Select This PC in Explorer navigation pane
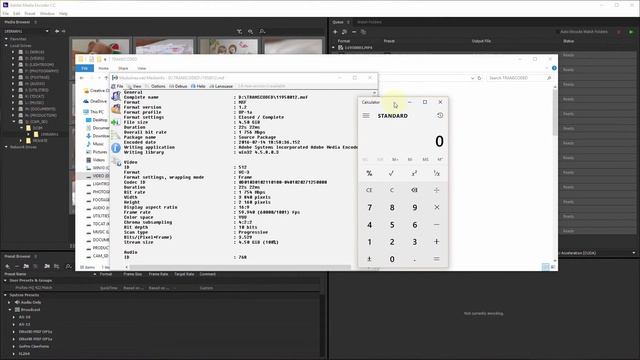This screenshot has width=640, height=360. [93, 112]
